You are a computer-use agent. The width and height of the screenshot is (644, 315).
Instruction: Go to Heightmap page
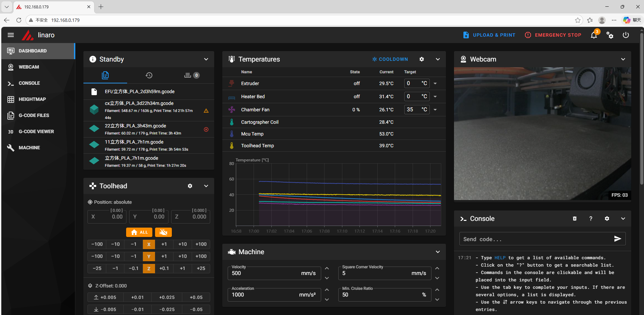click(32, 99)
